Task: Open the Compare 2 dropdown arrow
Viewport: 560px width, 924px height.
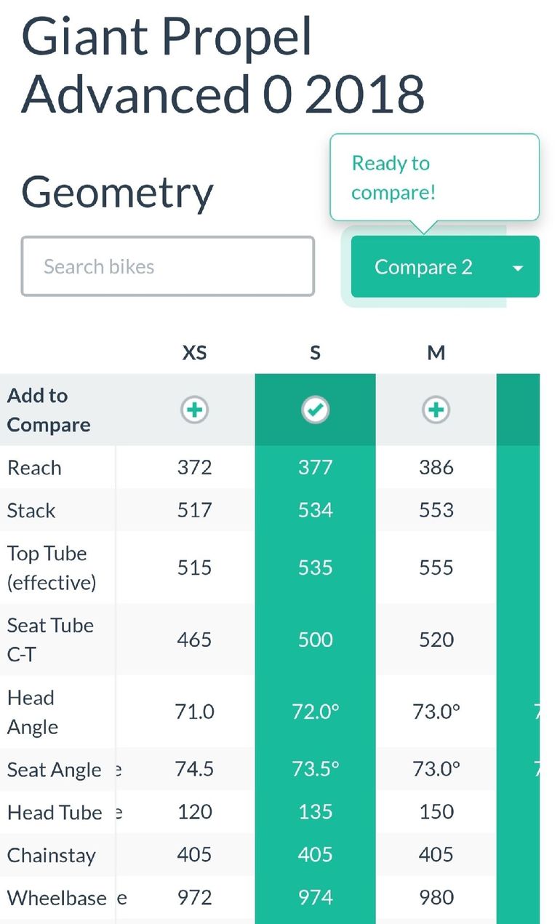Action: [x=518, y=268]
